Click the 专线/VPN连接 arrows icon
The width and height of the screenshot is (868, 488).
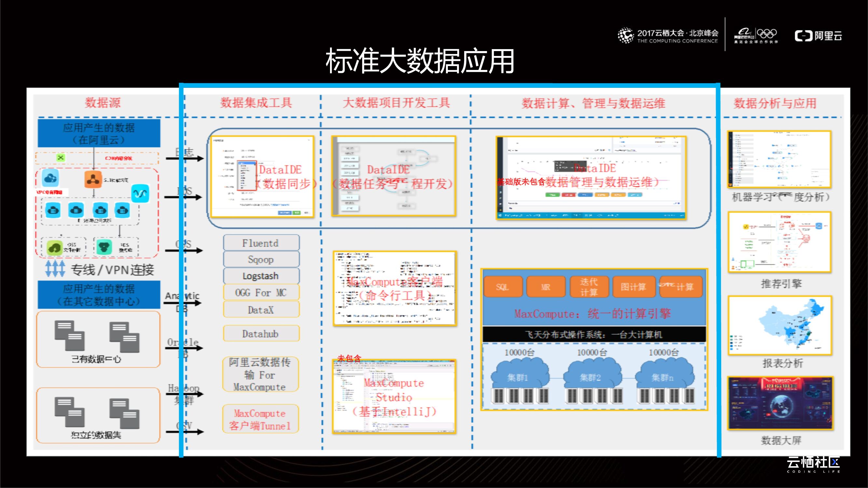click(x=55, y=269)
